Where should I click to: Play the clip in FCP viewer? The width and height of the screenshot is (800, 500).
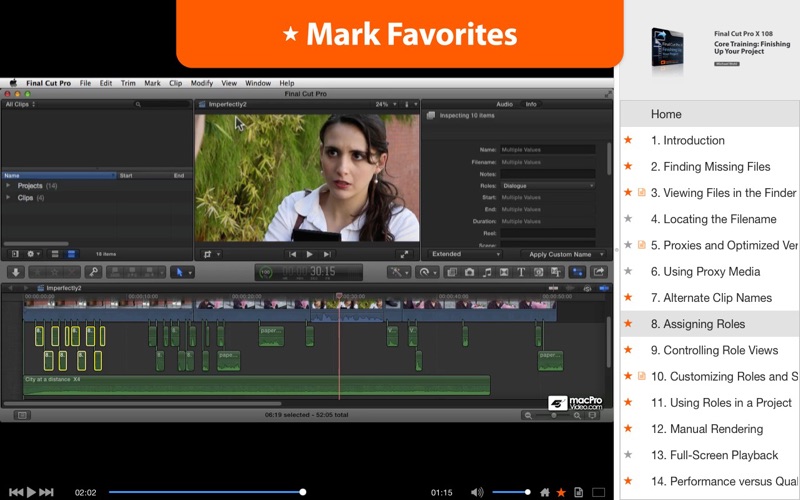click(x=309, y=254)
